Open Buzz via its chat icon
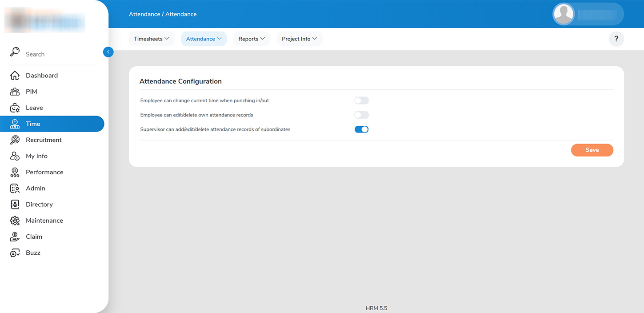Viewport: 644px width, 313px height. (x=15, y=253)
